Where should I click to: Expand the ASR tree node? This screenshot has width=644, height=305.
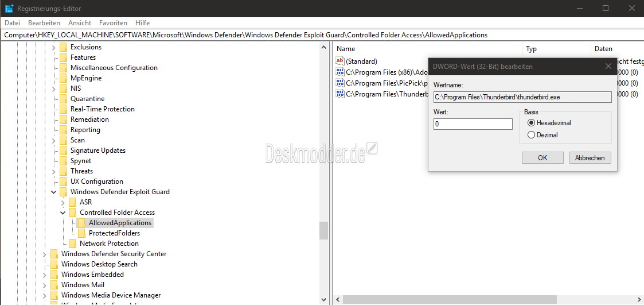[63, 203]
